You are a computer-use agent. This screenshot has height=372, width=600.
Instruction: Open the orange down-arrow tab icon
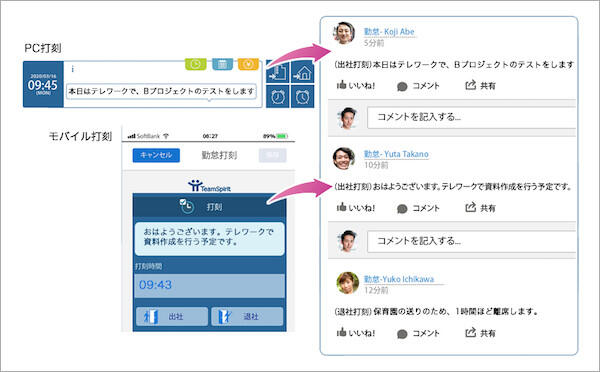[248, 64]
